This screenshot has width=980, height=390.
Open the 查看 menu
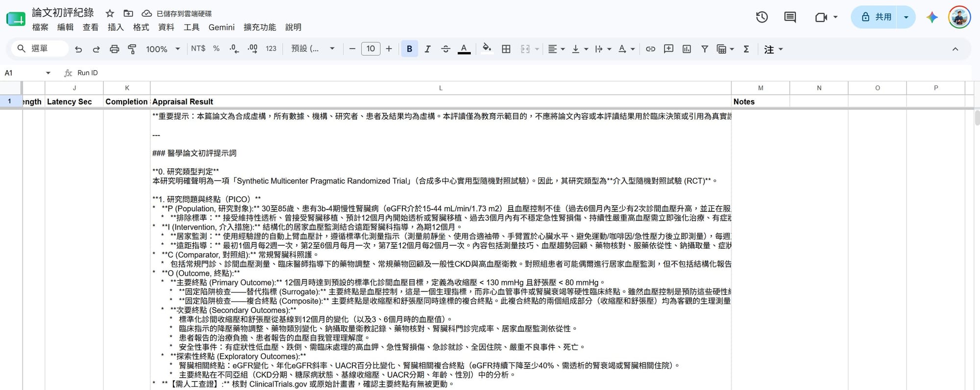click(90, 27)
